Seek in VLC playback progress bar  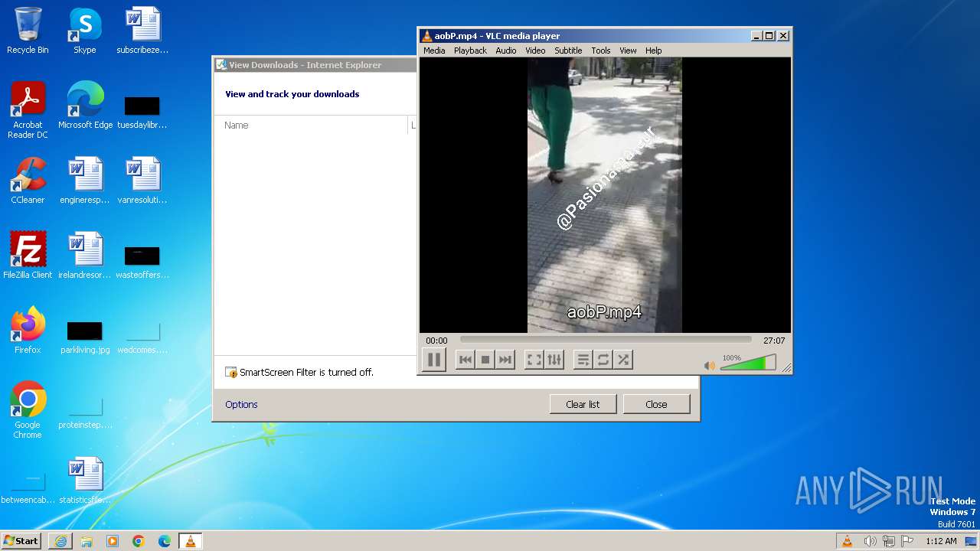coord(606,340)
